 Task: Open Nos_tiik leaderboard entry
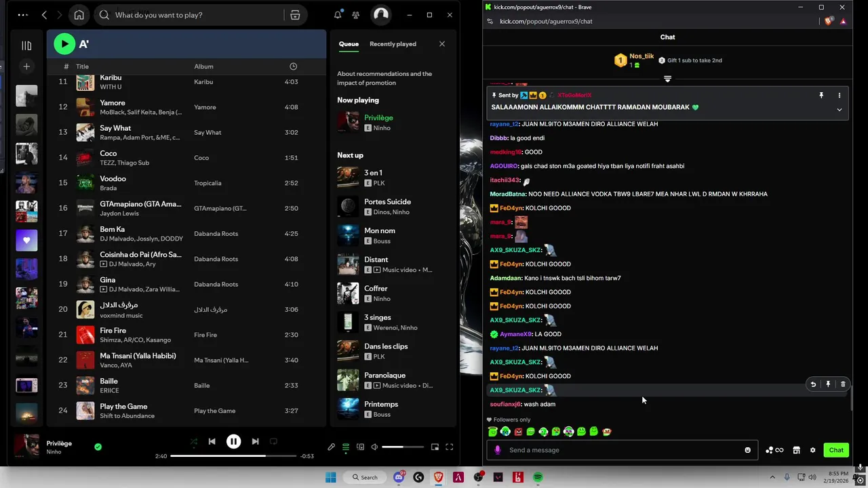tap(635, 60)
